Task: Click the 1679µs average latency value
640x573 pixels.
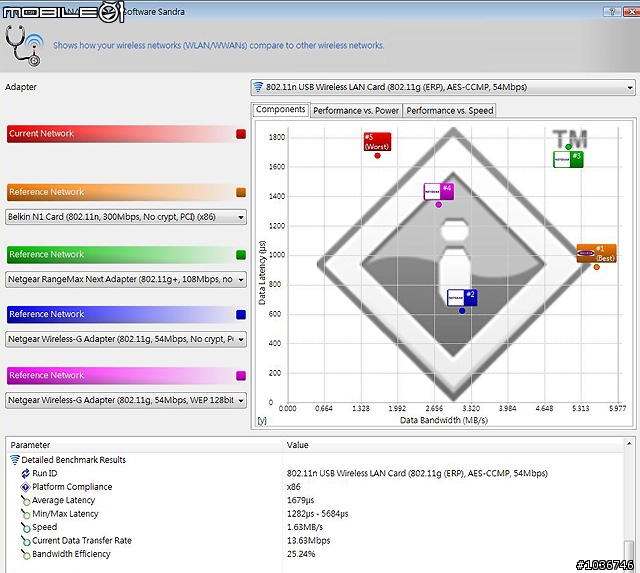Action: point(300,500)
